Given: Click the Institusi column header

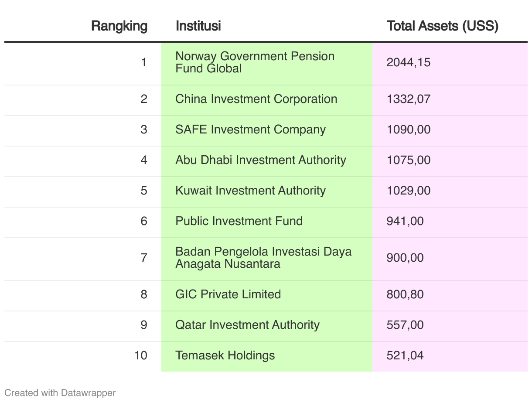Looking at the screenshot, I should tap(198, 26).
